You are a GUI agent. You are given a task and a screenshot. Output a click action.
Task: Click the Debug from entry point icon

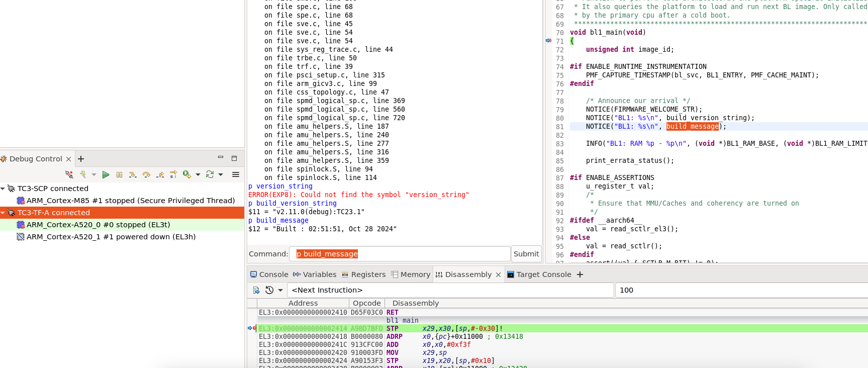click(x=187, y=174)
